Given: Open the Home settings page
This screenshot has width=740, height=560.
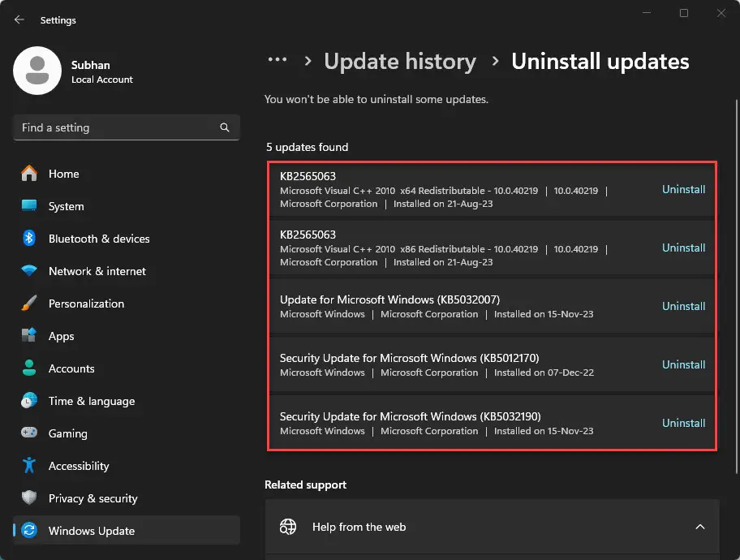Looking at the screenshot, I should [x=127, y=174].
